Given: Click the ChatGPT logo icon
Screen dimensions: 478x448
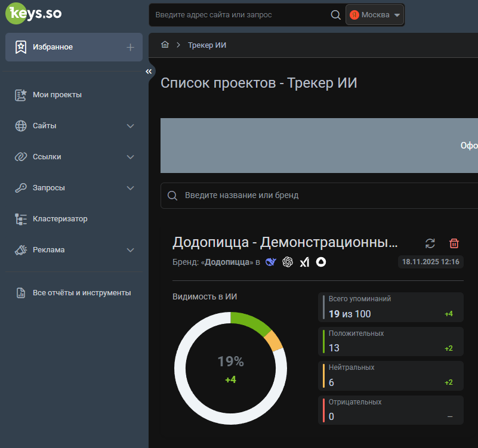Looking at the screenshot, I should pyautogui.click(x=288, y=262).
